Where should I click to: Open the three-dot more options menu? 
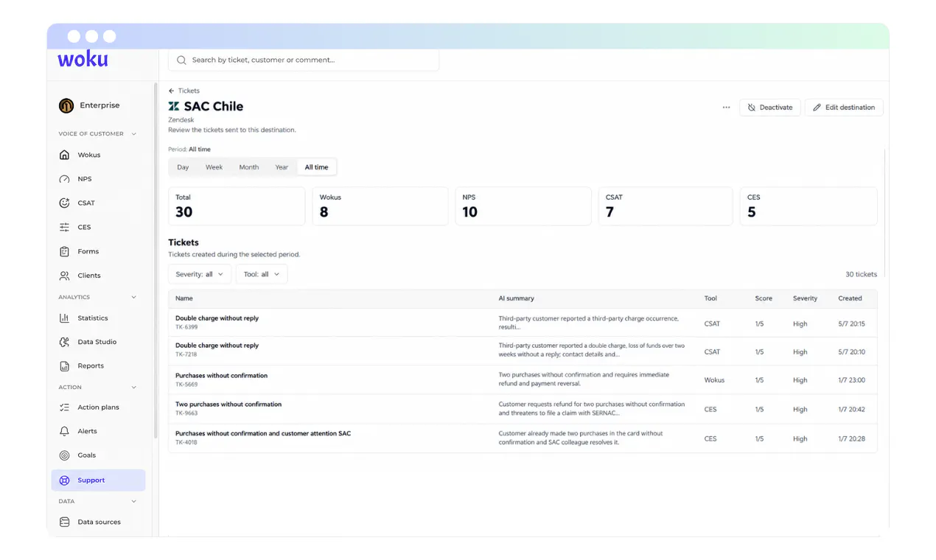coord(726,108)
